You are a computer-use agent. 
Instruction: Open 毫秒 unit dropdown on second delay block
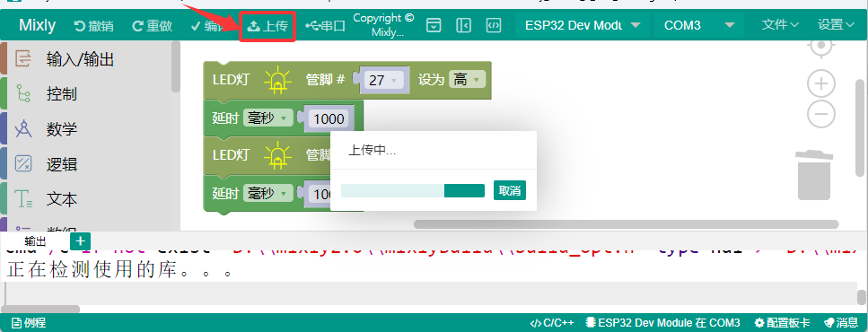(267, 193)
